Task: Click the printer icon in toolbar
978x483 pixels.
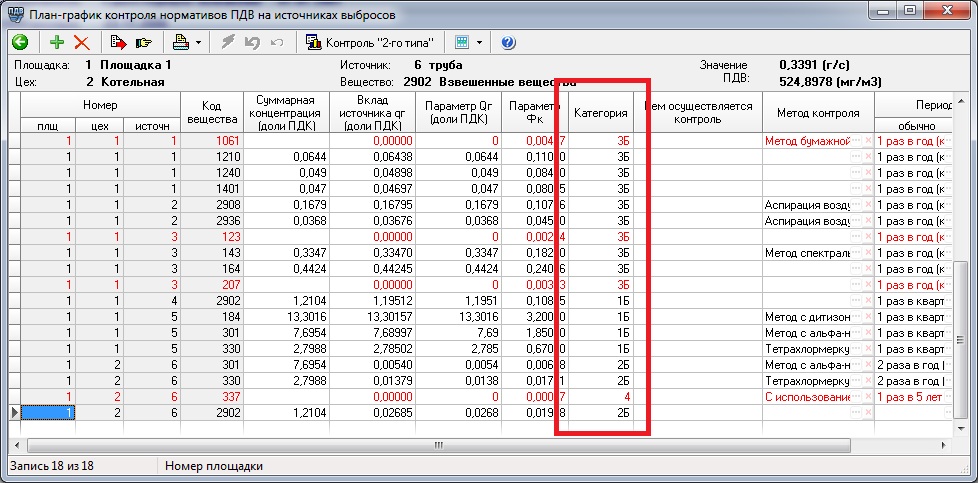Action: click(x=180, y=43)
